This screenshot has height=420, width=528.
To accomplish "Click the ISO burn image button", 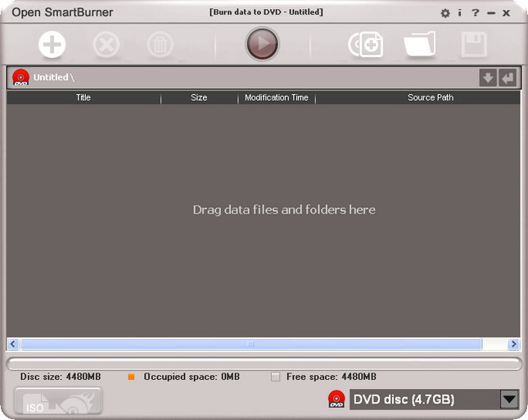I will coord(58,401).
